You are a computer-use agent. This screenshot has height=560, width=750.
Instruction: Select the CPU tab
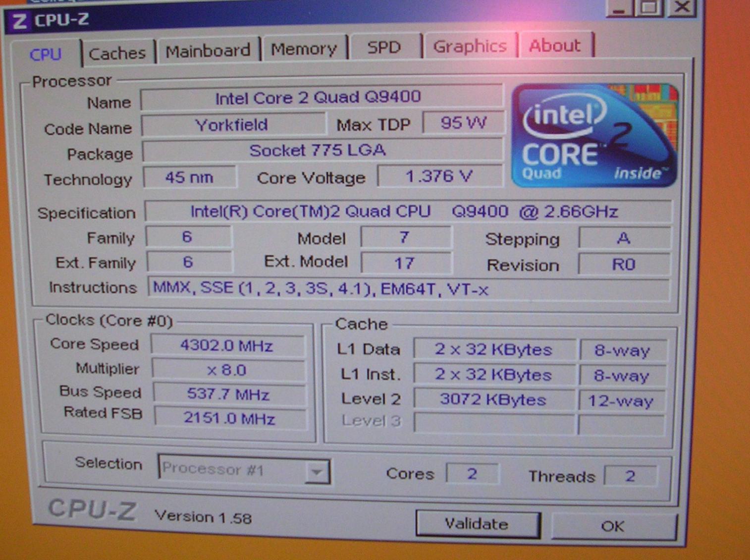point(46,54)
